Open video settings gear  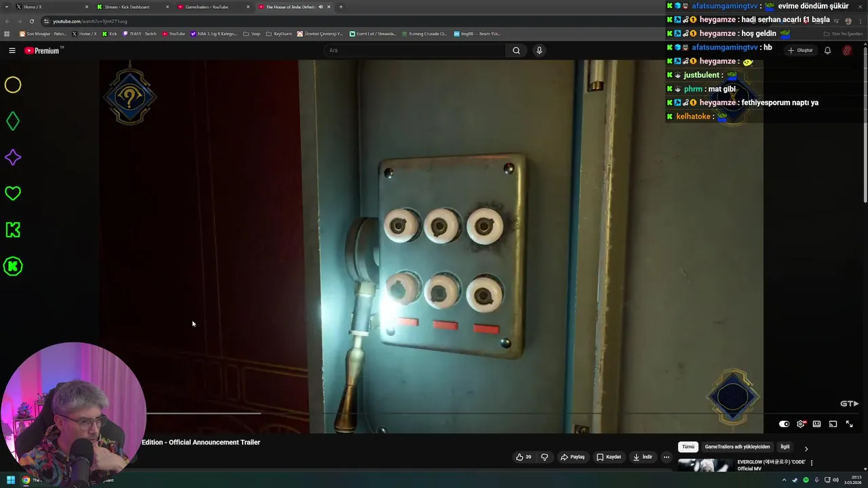801,424
